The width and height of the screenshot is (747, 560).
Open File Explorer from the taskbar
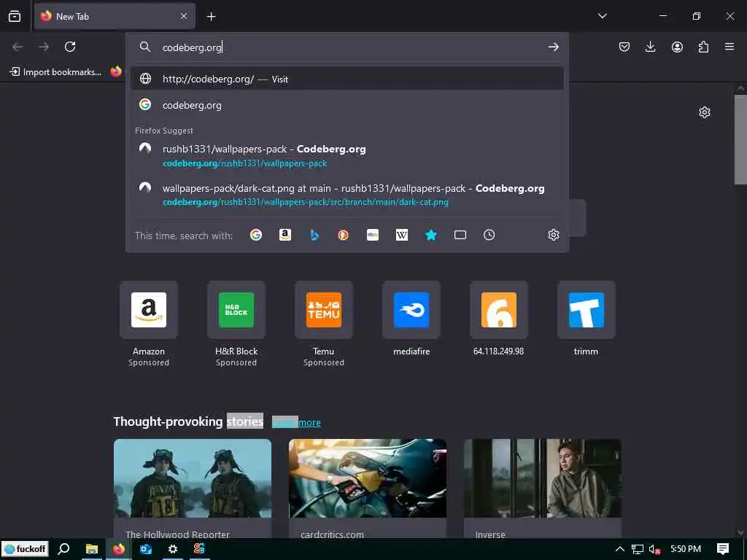click(x=91, y=549)
